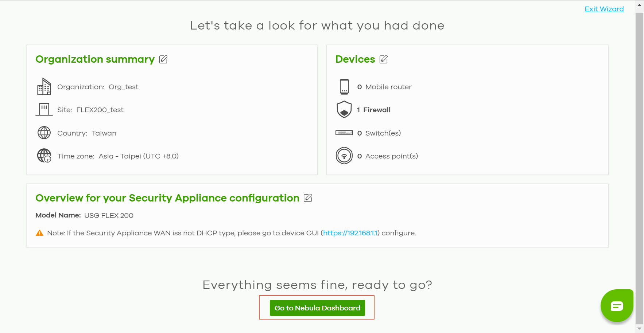The height and width of the screenshot is (333, 644).
Task: Click the 'Org_test' organization name
Action: [124, 87]
